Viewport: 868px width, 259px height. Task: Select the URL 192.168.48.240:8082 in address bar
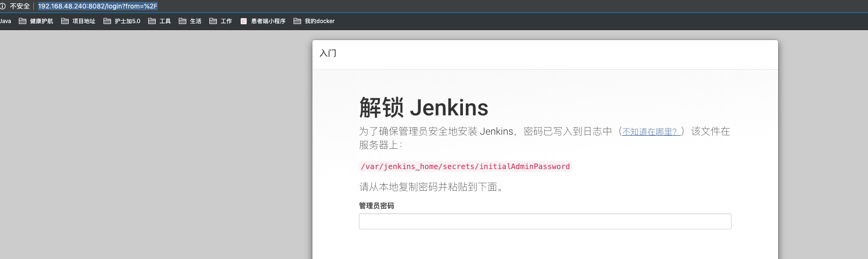(x=98, y=6)
